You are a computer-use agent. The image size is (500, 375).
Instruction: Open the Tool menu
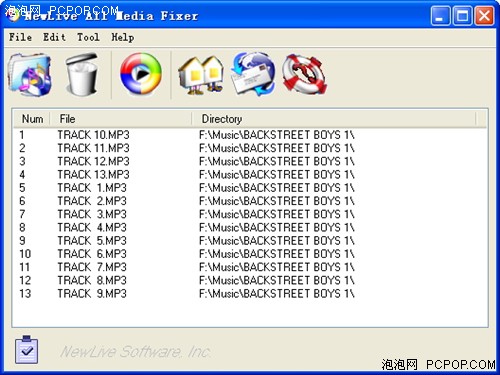click(88, 37)
